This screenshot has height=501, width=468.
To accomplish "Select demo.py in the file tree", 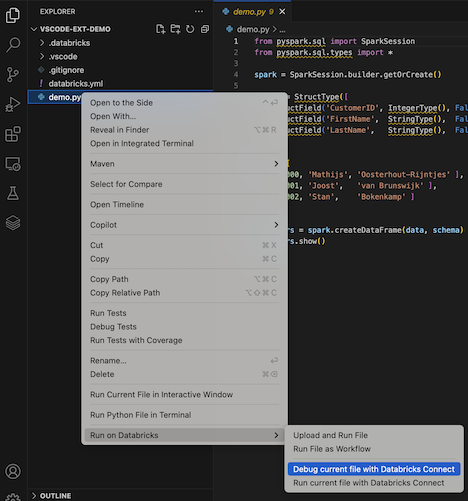I will (x=65, y=97).
